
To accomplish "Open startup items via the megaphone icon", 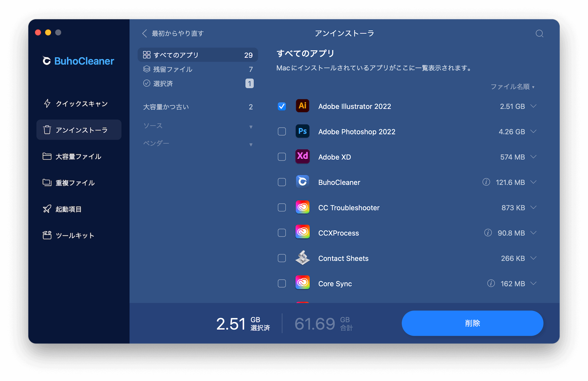I will 47,209.
